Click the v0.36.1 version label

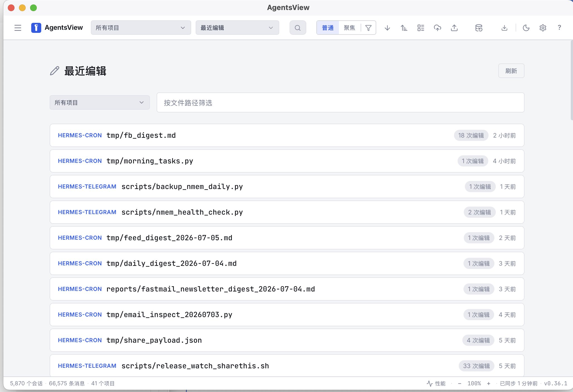(556, 384)
